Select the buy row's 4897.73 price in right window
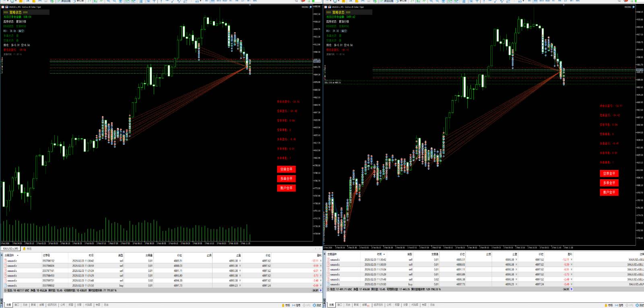 (x=461, y=284)
